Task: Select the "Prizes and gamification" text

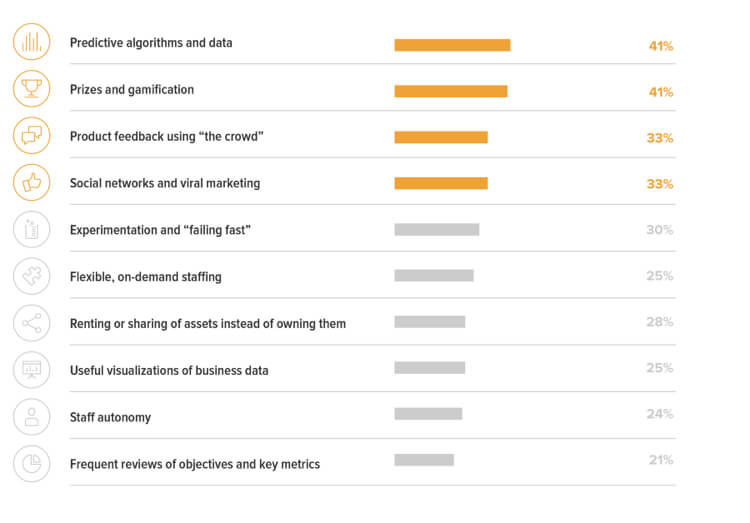Action: [x=132, y=90]
